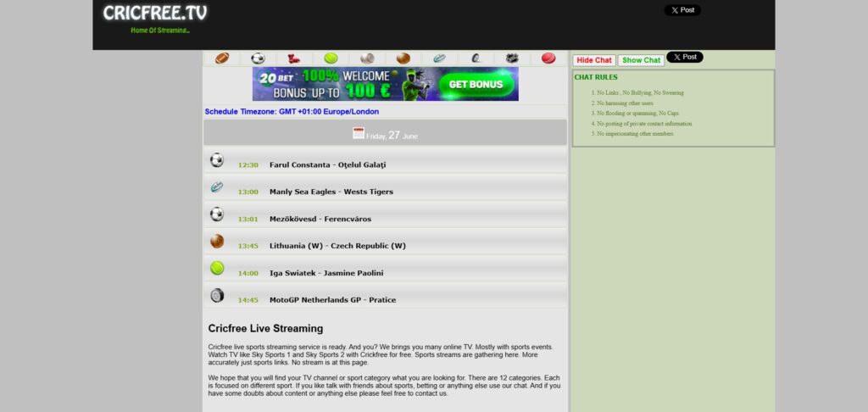Click the soccer icon beside Farul Constanta match
The image size is (868, 412).
pos(217,160)
